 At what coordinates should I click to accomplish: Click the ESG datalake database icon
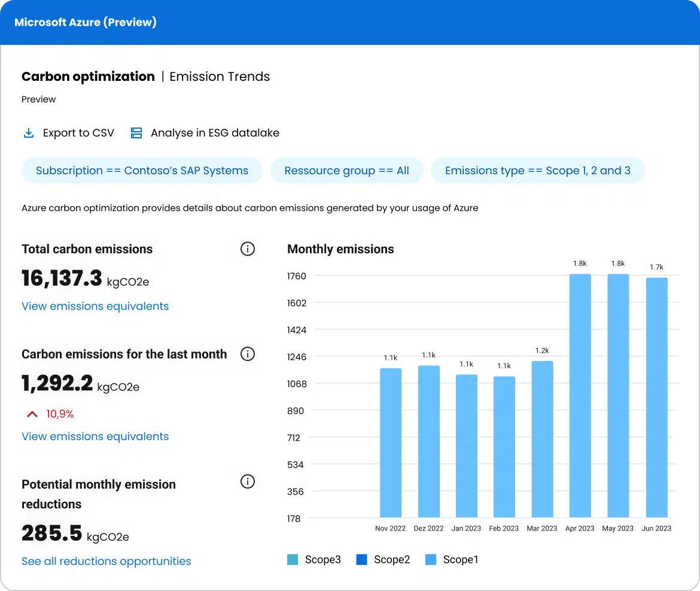click(136, 133)
